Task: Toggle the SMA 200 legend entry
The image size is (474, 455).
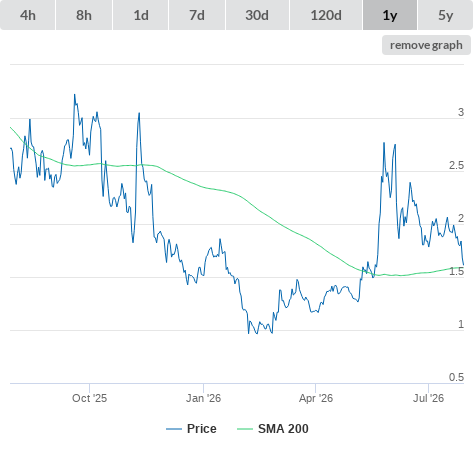Action: (x=283, y=429)
